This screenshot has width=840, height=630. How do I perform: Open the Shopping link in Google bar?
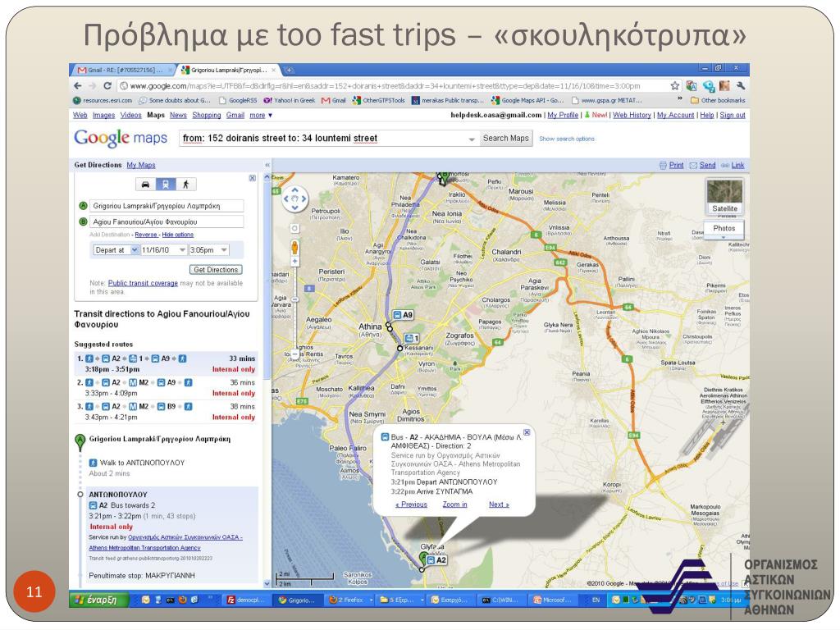(x=206, y=115)
